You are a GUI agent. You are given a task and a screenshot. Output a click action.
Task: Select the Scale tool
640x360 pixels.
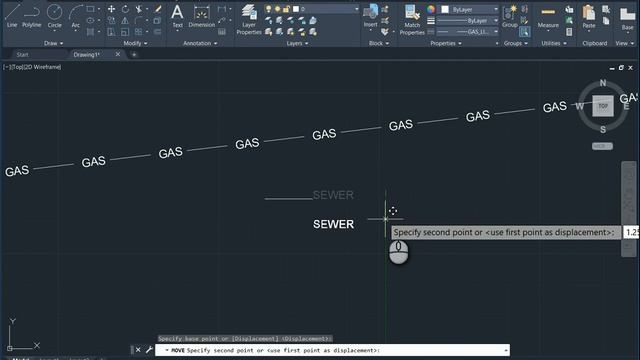pyautogui.click(x=125, y=32)
